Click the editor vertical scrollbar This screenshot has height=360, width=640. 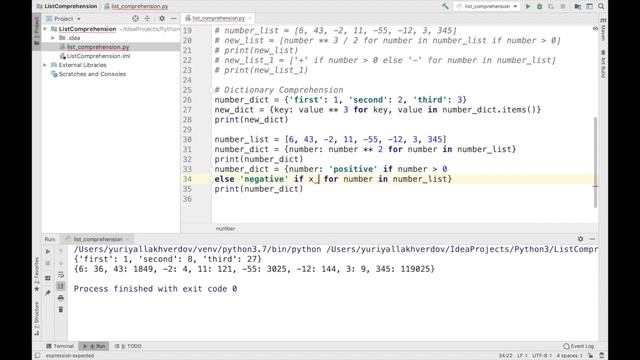coord(596,161)
